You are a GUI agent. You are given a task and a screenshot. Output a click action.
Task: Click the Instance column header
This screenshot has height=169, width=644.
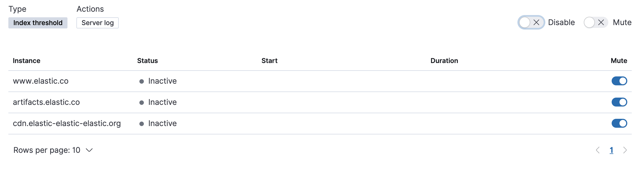click(26, 61)
